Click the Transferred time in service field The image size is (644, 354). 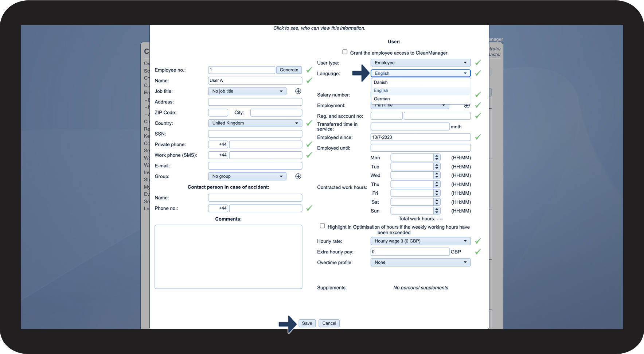[x=410, y=127]
